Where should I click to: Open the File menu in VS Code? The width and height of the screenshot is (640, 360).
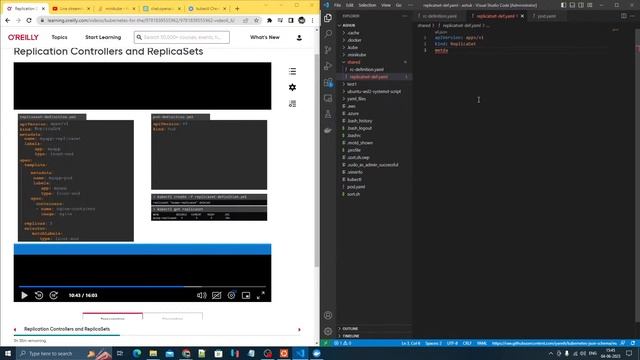click(x=337, y=5)
